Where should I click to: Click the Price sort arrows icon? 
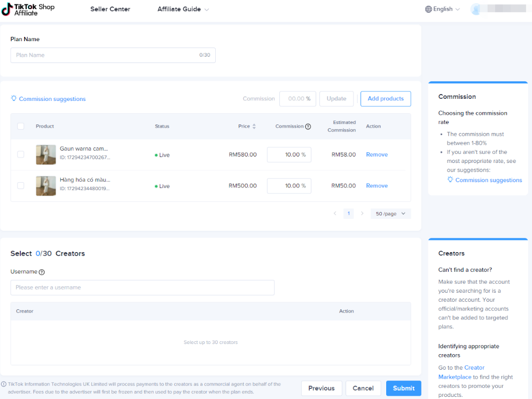click(x=254, y=127)
